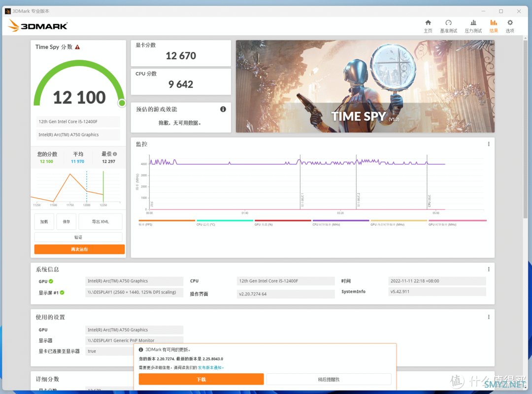Click the DISPLAY1 Generic PnP Monitor value
This screenshot has width=532, height=394.
[134, 340]
